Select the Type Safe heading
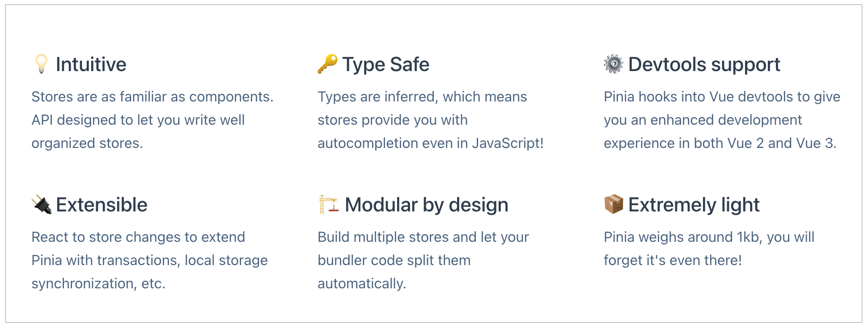This screenshot has height=329, width=868. coord(386,64)
